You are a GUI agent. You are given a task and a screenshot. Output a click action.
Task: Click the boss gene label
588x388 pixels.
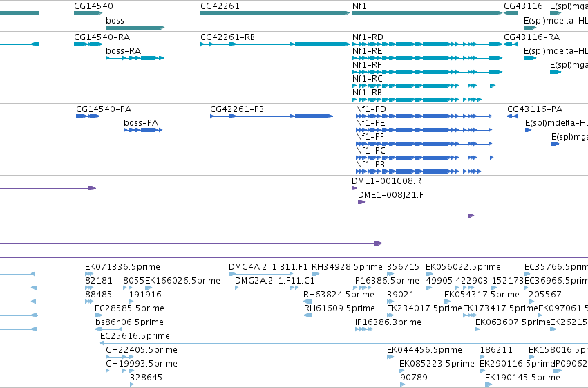115,21
